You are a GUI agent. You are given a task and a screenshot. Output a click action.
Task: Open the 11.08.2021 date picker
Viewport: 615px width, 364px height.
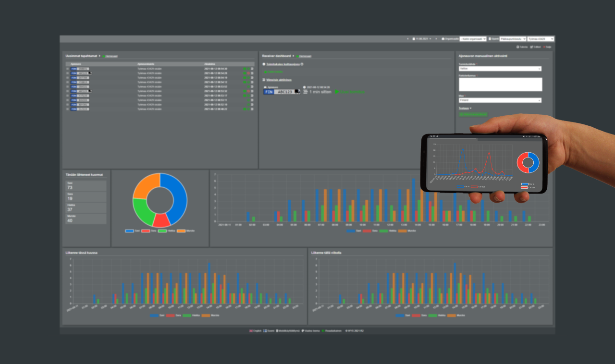click(422, 39)
